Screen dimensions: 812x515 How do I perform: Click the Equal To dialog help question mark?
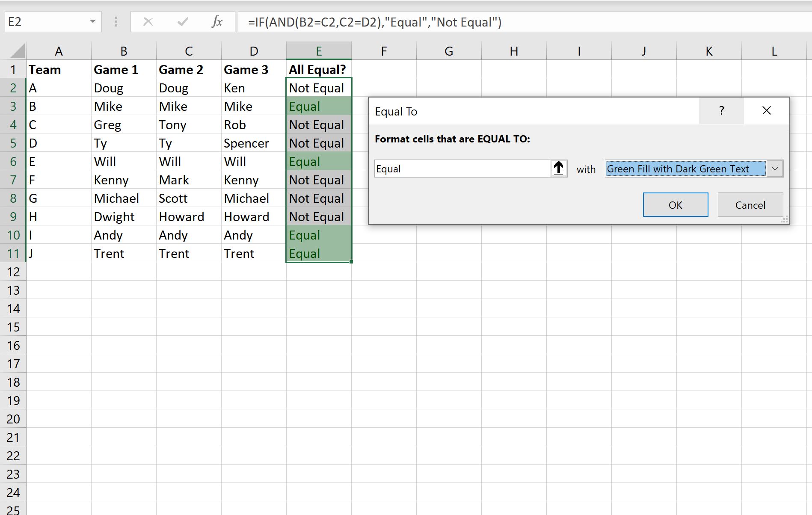tap(721, 111)
